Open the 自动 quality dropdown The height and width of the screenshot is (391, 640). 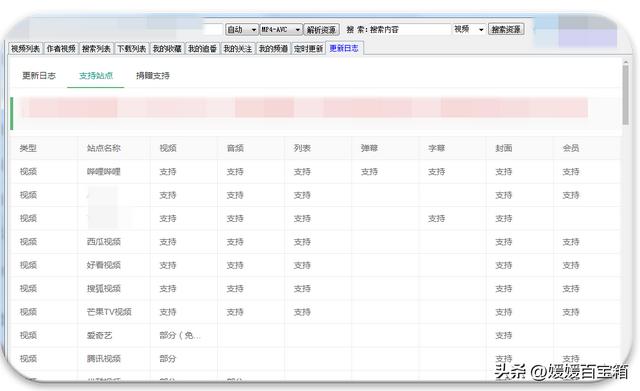coord(242,29)
